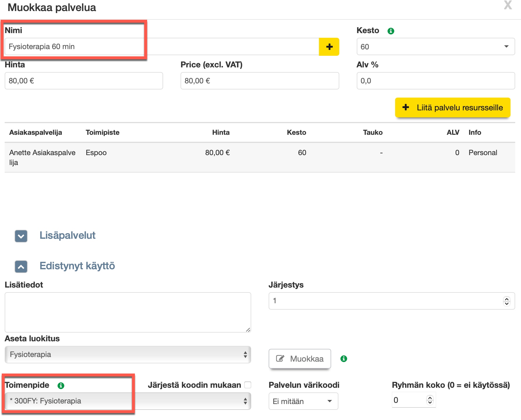Enable the Järjestä koodin mukaan checkbox

point(248,385)
